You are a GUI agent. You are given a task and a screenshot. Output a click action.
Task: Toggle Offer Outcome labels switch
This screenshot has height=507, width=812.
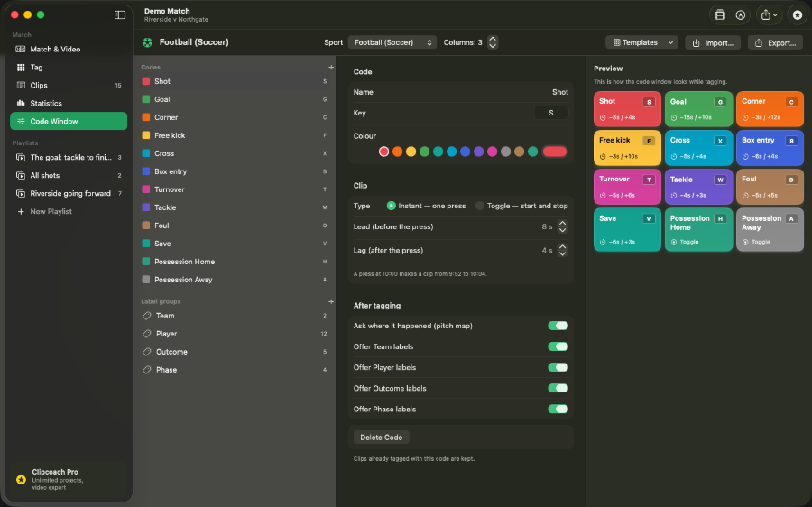coord(558,388)
